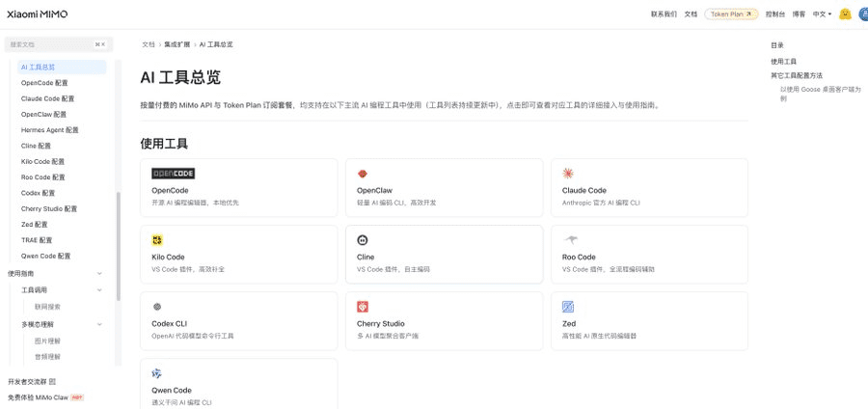This screenshot has width=868, height=409.
Task: Open OpenCode 配置 in sidebar
Action: point(44,83)
